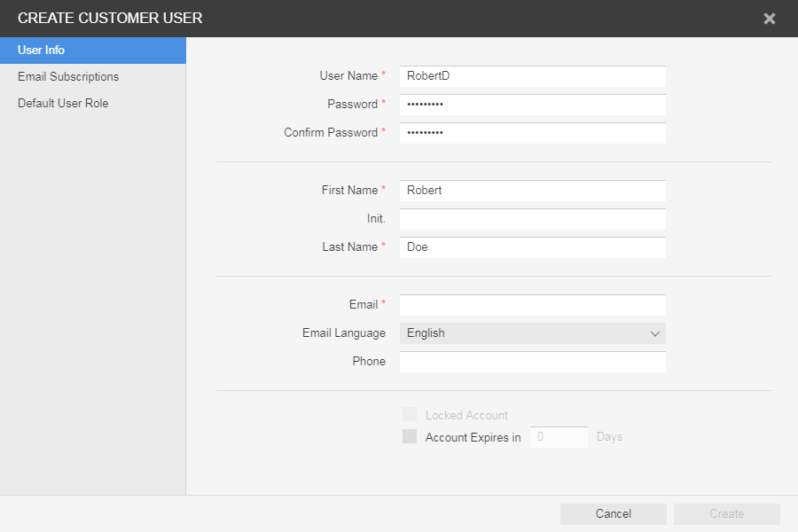Select English in Email Language combo box

523,333
